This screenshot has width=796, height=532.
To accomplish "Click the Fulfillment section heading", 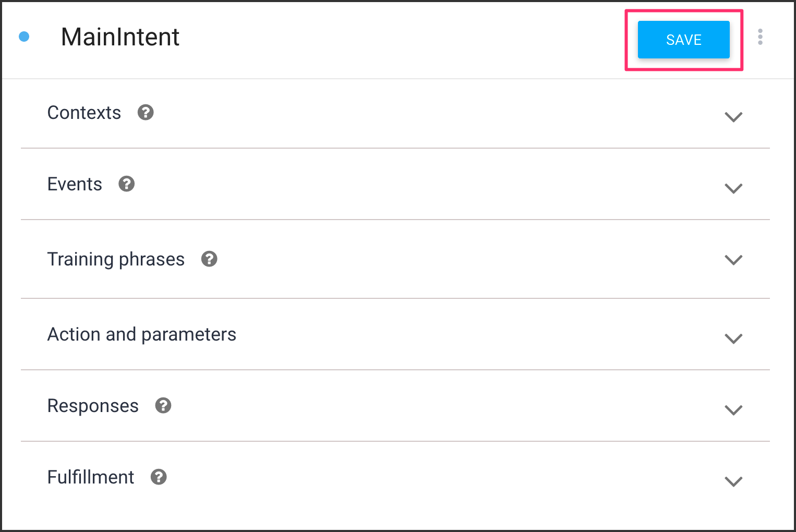I will [x=91, y=477].
